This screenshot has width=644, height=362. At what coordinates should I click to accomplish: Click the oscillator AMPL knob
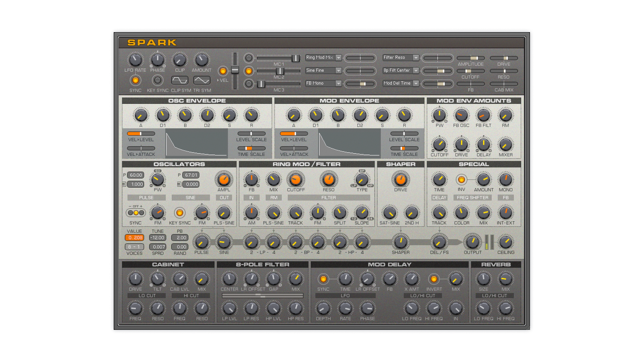pos(224,180)
